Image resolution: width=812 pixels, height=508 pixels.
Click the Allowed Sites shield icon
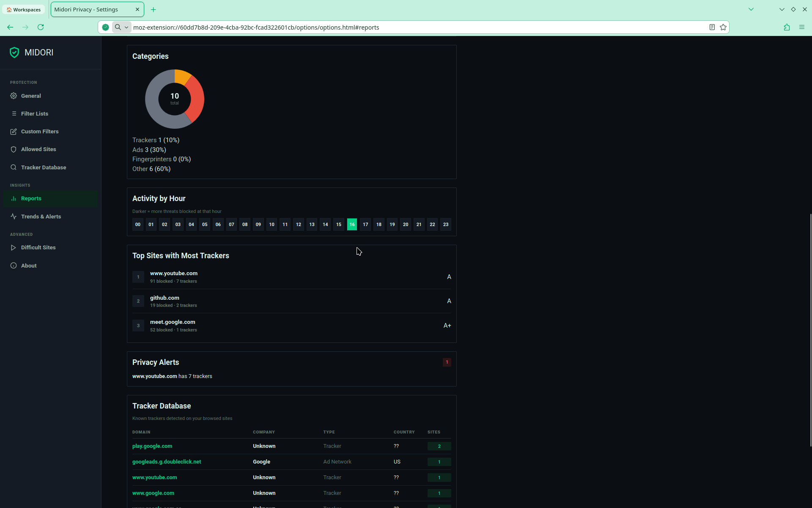click(x=14, y=149)
